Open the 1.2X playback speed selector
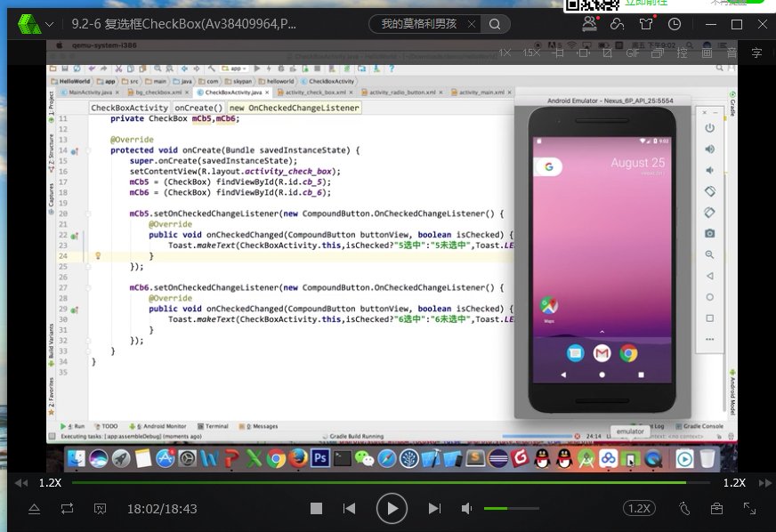The height and width of the screenshot is (532, 776). tap(638, 508)
